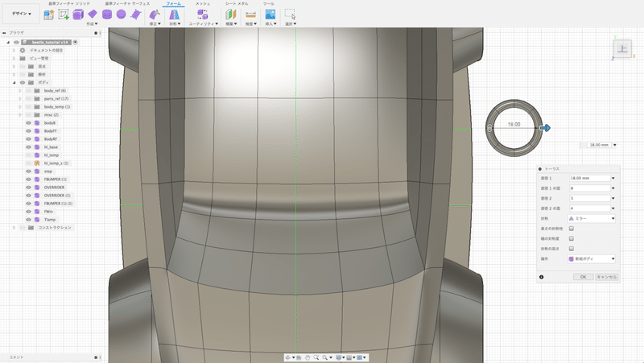Screen dimensions: 644x363
Task: Click the Symmetry (対称) mirror icon
Action: coord(175,14)
